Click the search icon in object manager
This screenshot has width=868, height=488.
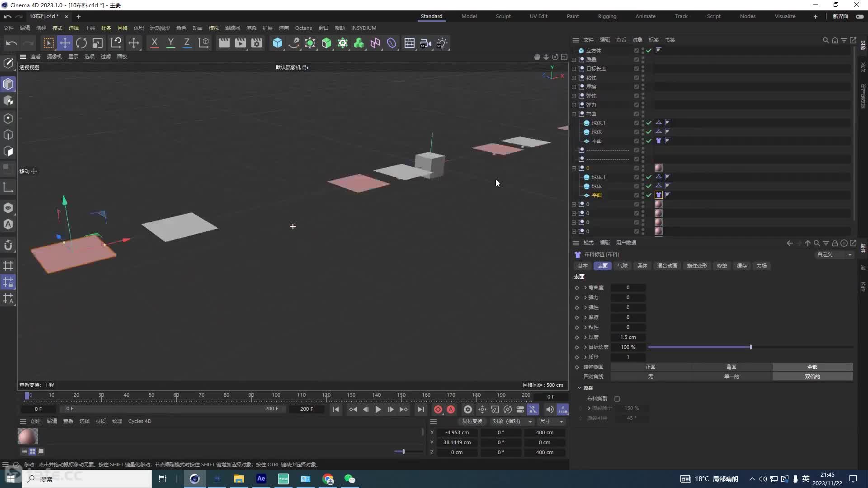(826, 40)
